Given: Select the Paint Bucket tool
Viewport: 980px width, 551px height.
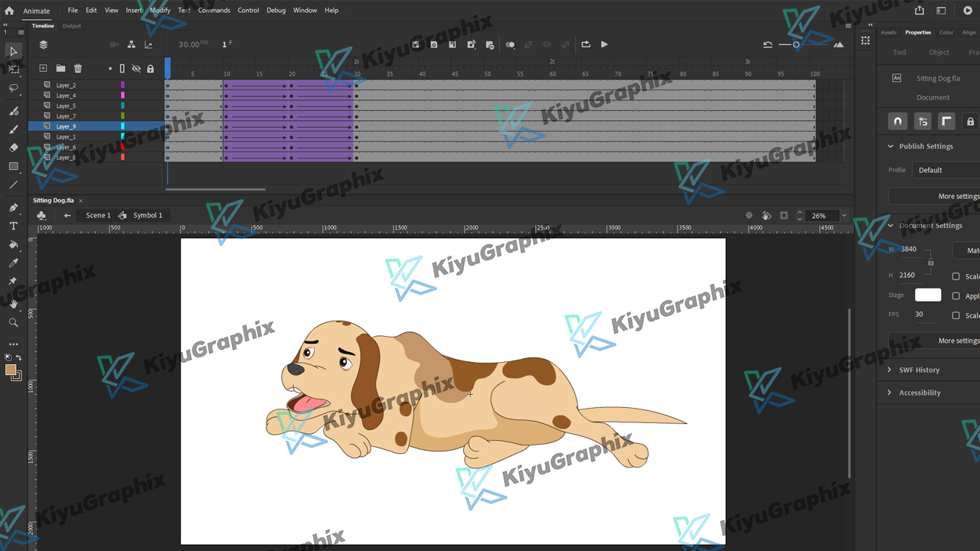Looking at the screenshot, I should point(13,245).
